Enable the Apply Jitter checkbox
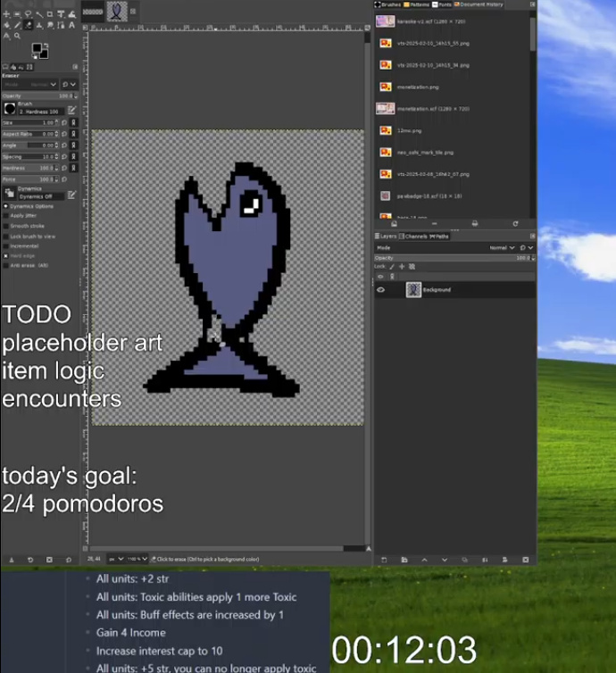The image size is (616, 673). (x=5, y=215)
